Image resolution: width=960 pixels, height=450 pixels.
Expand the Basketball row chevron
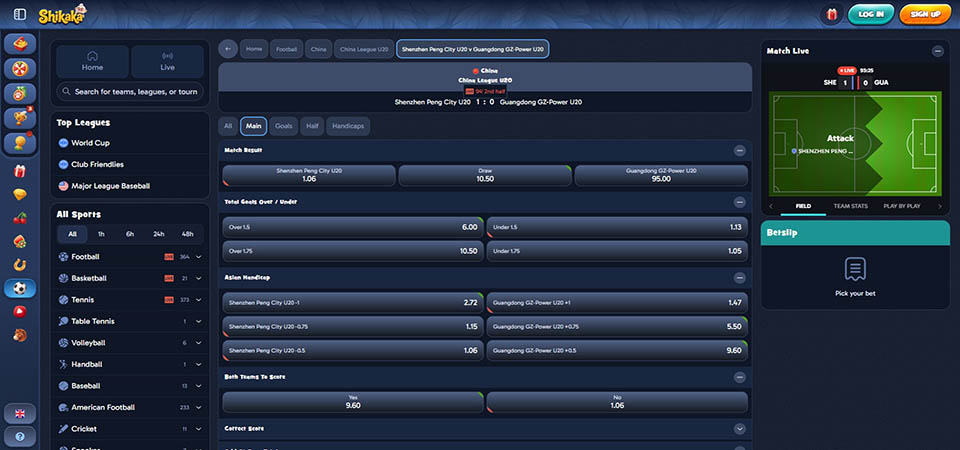pos(198,279)
